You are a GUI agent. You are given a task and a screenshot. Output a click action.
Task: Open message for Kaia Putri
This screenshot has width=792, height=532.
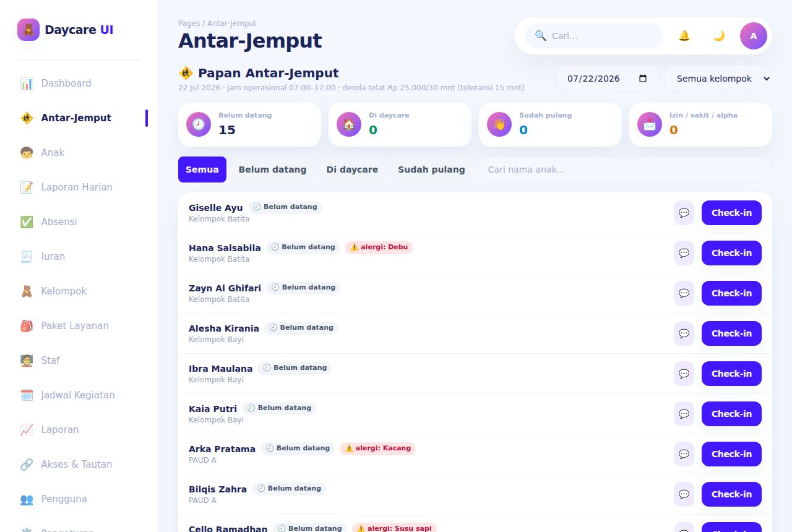tap(684, 414)
